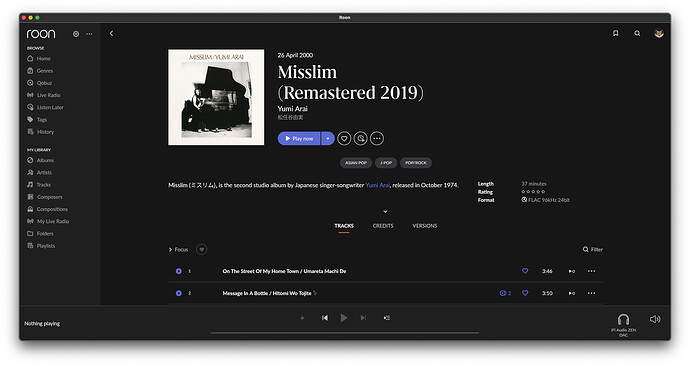Image resolution: width=690 pixels, height=366 pixels.
Task: Open the Qobuz section
Action: click(x=39, y=83)
